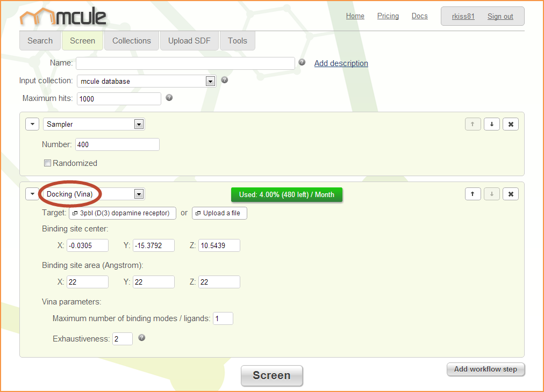Click help icon next to Exhaustiveness
This screenshot has width=544, height=392.
[141, 338]
